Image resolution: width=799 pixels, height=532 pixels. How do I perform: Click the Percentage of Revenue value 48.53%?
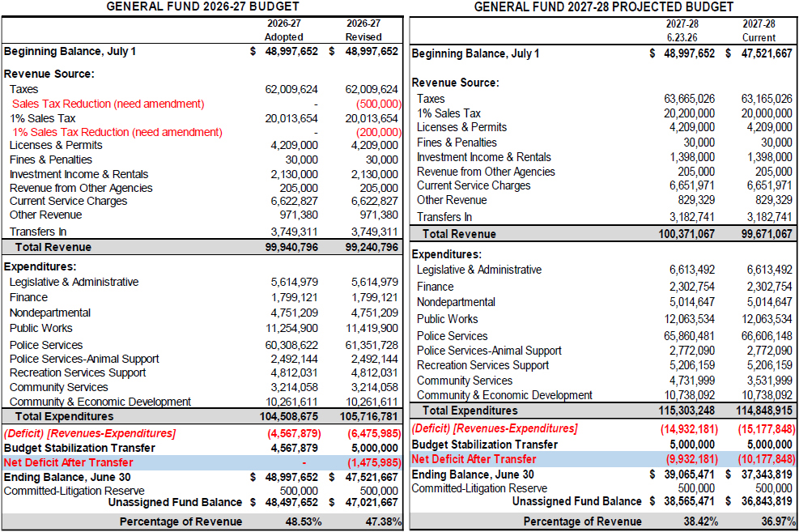(304, 521)
